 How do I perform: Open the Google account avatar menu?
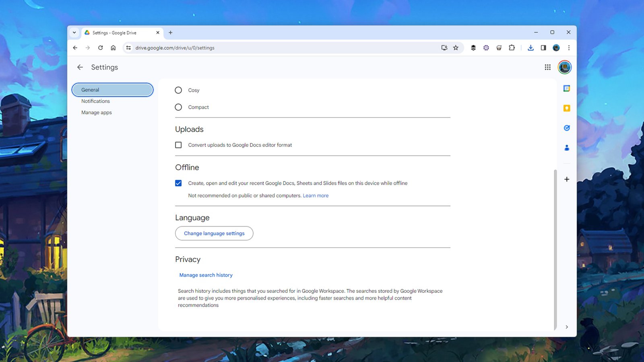(x=564, y=67)
